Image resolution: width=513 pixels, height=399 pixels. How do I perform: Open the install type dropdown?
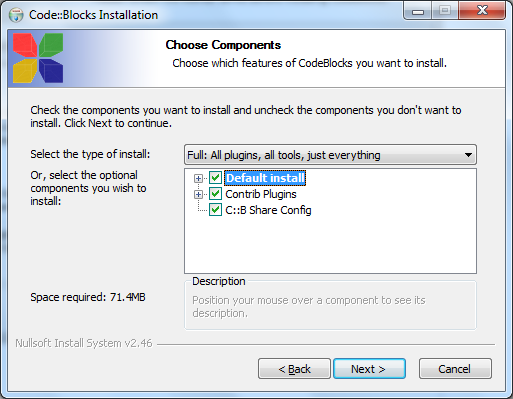tap(330, 155)
